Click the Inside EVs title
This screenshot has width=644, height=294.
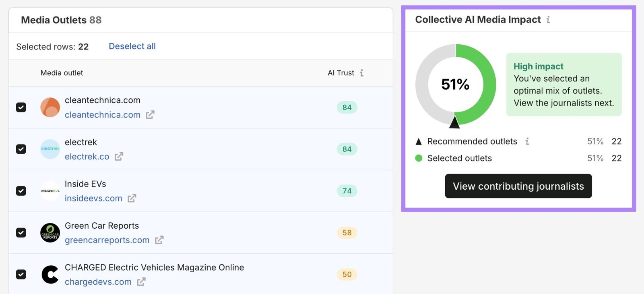click(x=85, y=184)
